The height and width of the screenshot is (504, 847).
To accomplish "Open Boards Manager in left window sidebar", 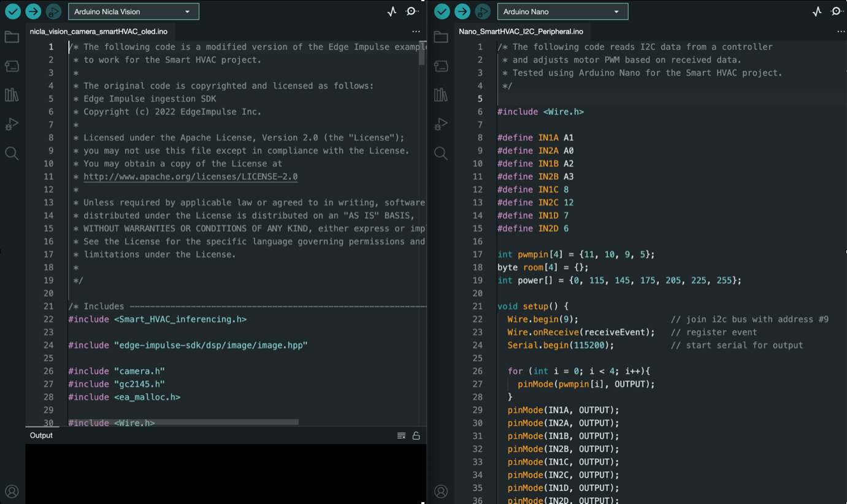I will pyautogui.click(x=12, y=66).
